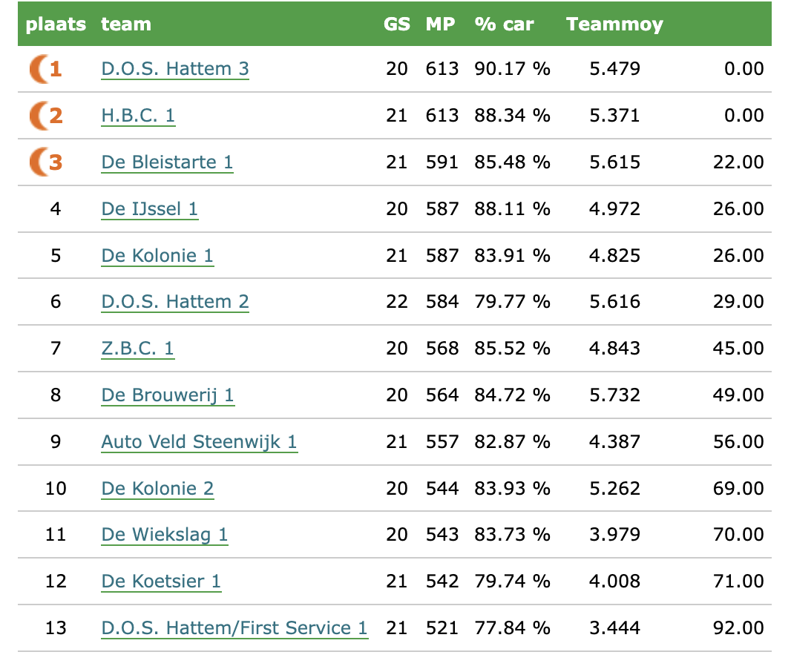This screenshot has width=791, height=672.
Task: Click the "plaats" column header
Action: (56, 24)
